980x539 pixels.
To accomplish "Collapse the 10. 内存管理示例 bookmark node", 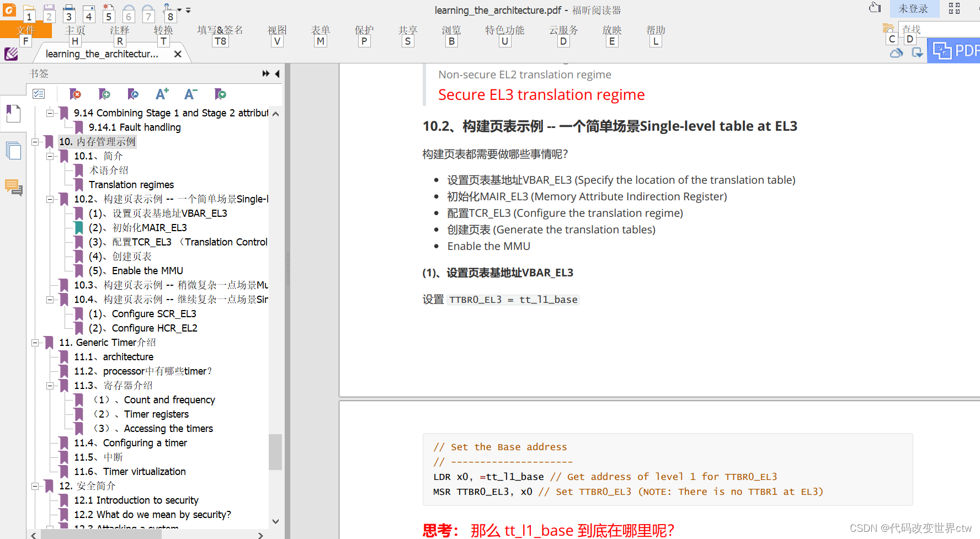I will [35, 142].
